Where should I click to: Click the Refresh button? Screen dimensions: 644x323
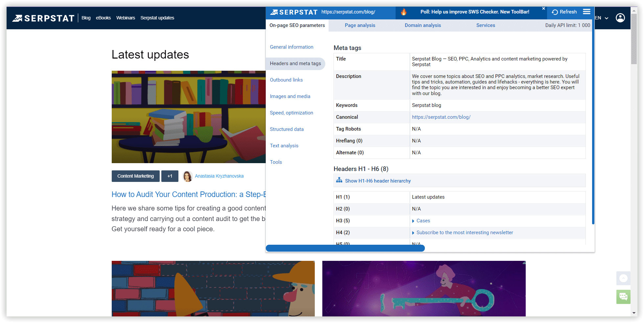tap(564, 12)
